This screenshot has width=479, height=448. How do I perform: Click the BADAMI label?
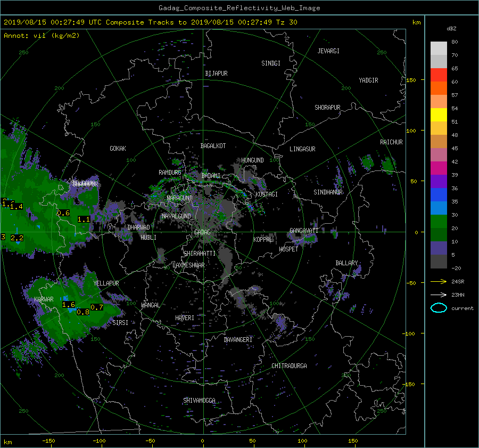coord(211,176)
